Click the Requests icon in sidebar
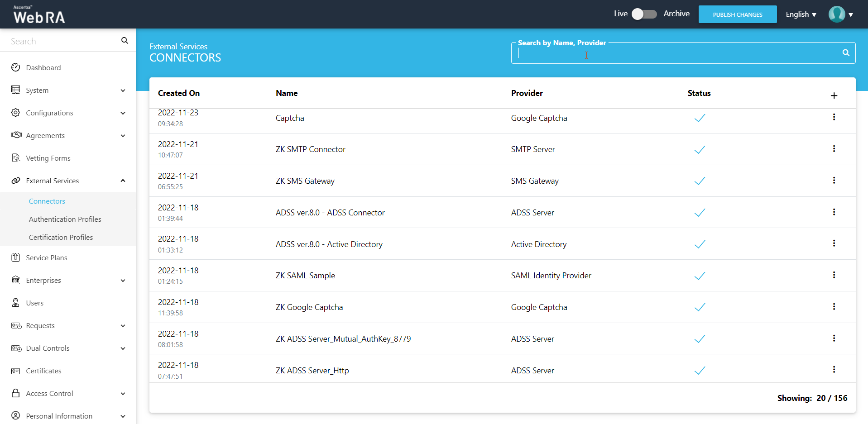 coord(16,325)
